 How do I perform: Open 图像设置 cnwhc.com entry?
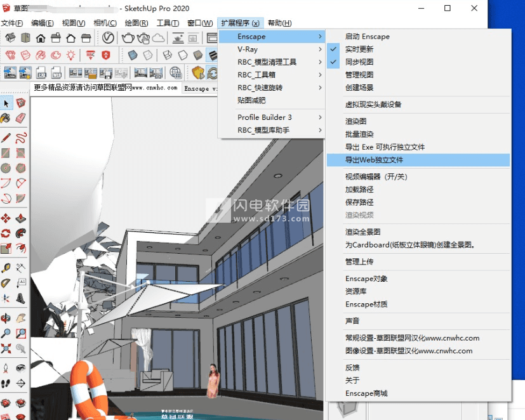[418, 351]
